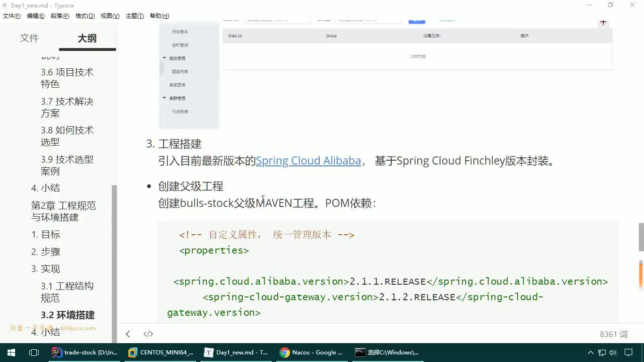Switch to the 文件 sidebar tab
The image size is (644, 362).
[29, 38]
